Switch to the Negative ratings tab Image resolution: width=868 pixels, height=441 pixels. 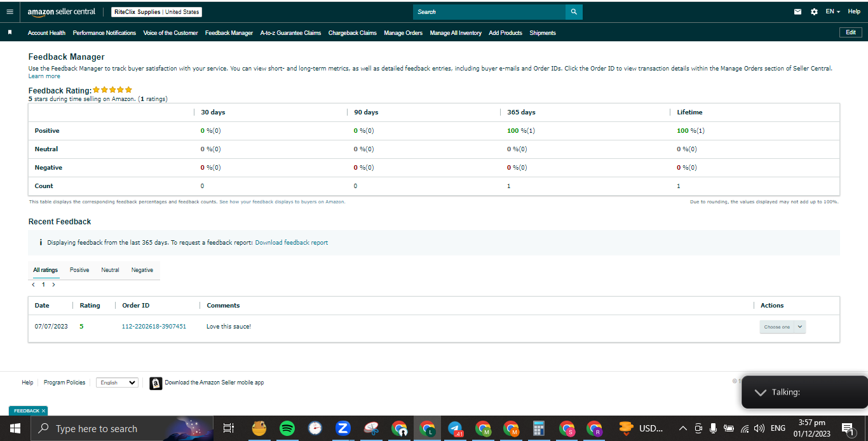[x=142, y=270]
